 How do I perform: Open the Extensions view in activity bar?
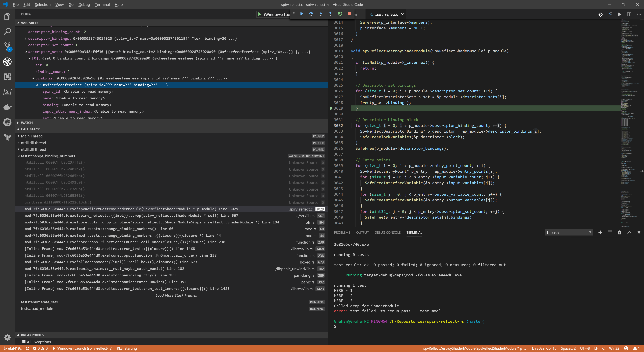pos(7,77)
